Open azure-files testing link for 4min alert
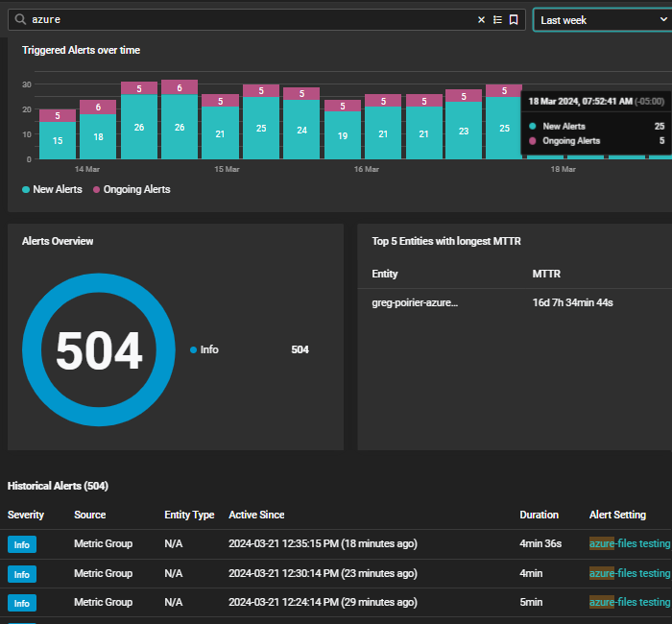Screen dimensions: 672x624 click(x=630, y=573)
